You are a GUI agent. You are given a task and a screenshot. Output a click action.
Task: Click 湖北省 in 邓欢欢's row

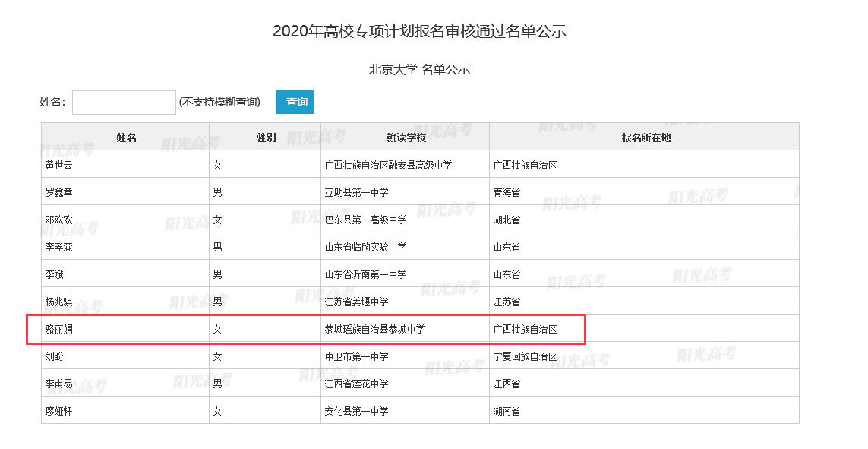pos(507,220)
